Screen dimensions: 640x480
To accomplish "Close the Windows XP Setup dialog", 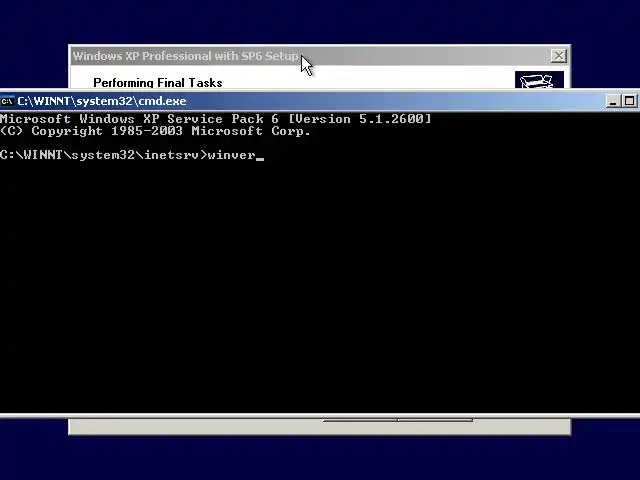I will coord(558,56).
